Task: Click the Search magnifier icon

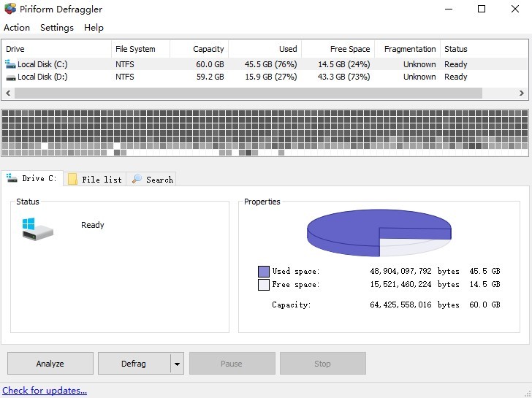Action: pos(137,179)
